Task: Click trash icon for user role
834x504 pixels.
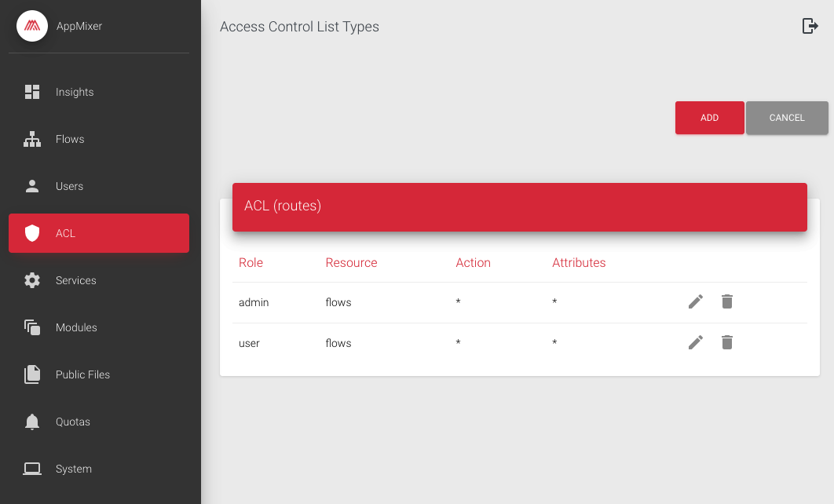Action: click(727, 342)
